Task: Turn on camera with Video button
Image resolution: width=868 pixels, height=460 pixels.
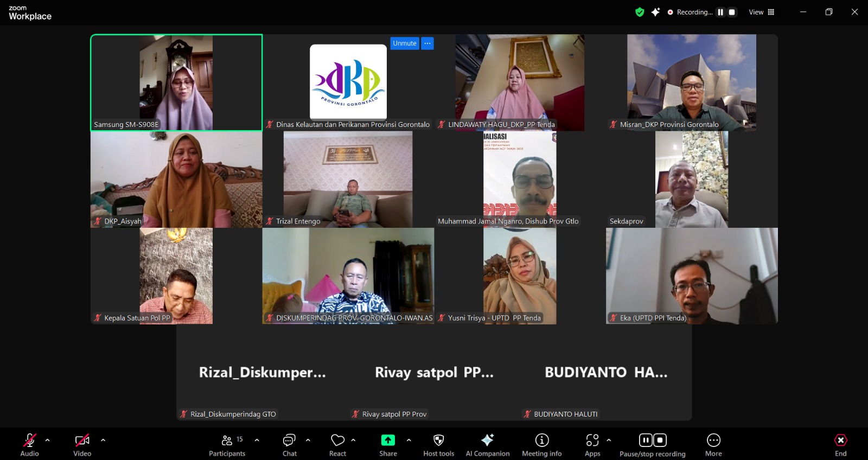Action: tap(82, 445)
